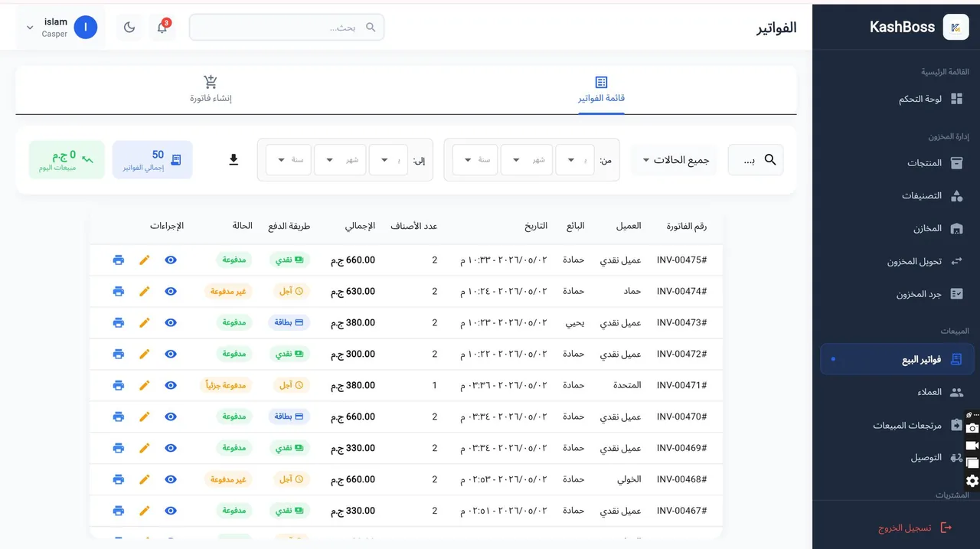Edit invoice INV-00470
The image size is (980, 549).
click(x=145, y=417)
